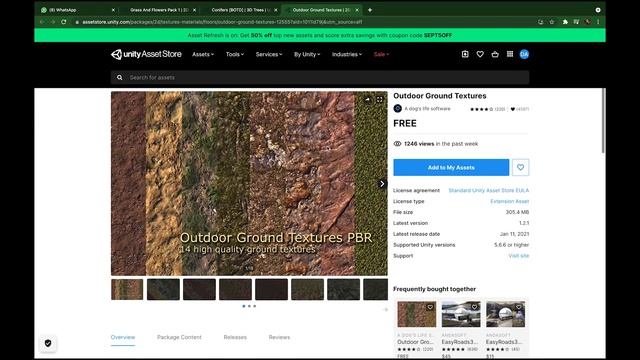Expand the By Unity dropdown menu
This screenshot has height=360, width=640.
(x=307, y=54)
